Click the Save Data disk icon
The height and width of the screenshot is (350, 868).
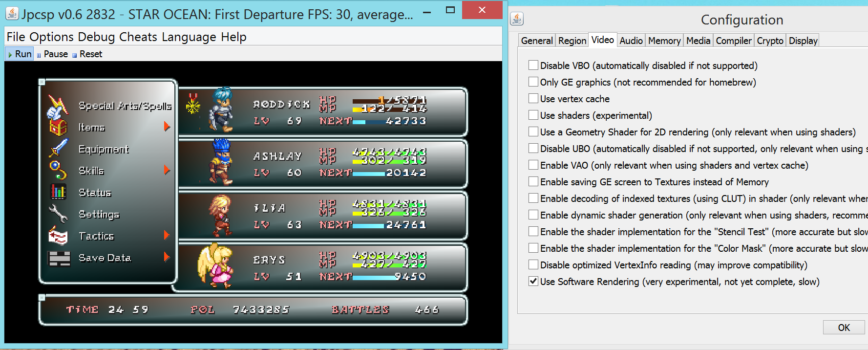pos(59,258)
